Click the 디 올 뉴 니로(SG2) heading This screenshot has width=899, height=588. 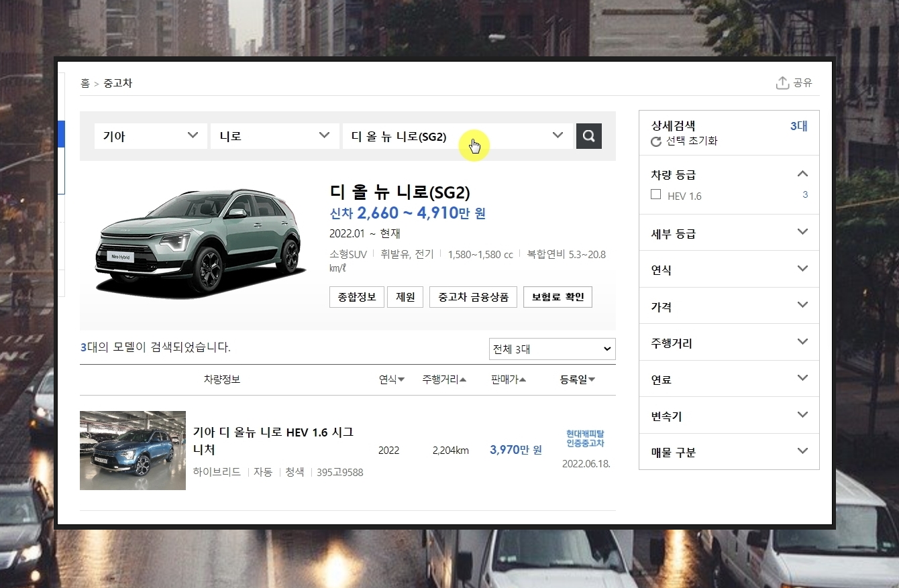click(400, 192)
